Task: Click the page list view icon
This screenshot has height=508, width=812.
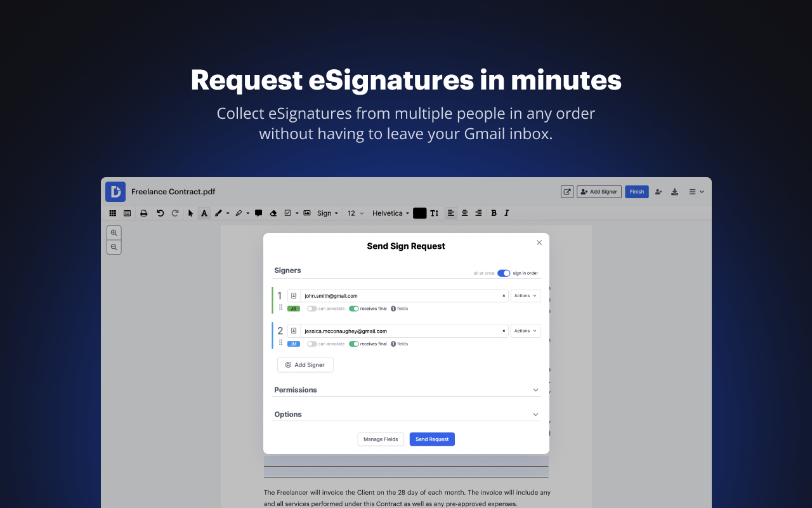Action: [x=127, y=213]
